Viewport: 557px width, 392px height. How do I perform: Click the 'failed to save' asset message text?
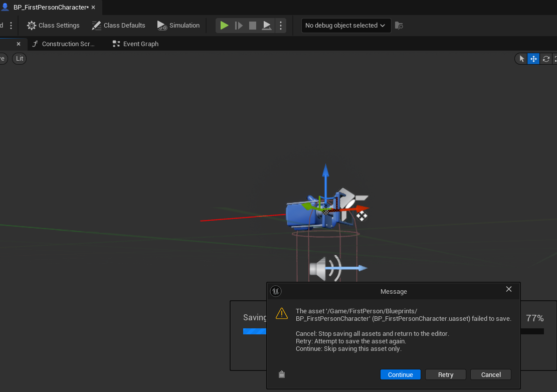(404, 315)
